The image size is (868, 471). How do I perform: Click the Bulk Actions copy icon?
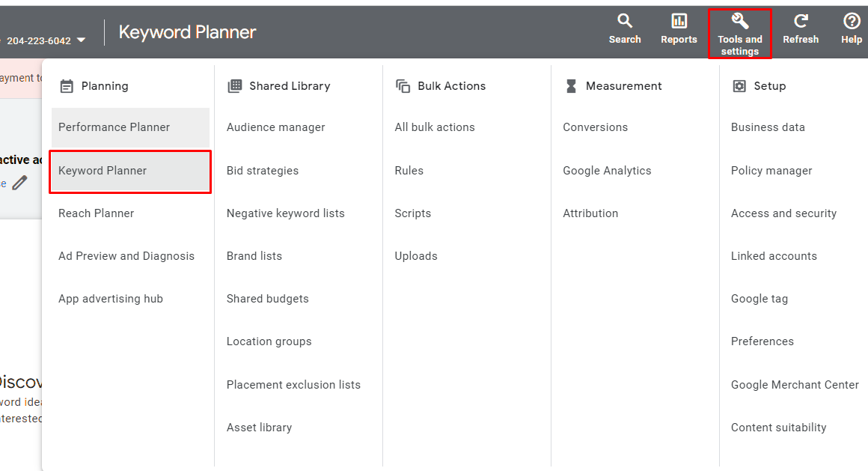pyautogui.click(x=403, y=86)
